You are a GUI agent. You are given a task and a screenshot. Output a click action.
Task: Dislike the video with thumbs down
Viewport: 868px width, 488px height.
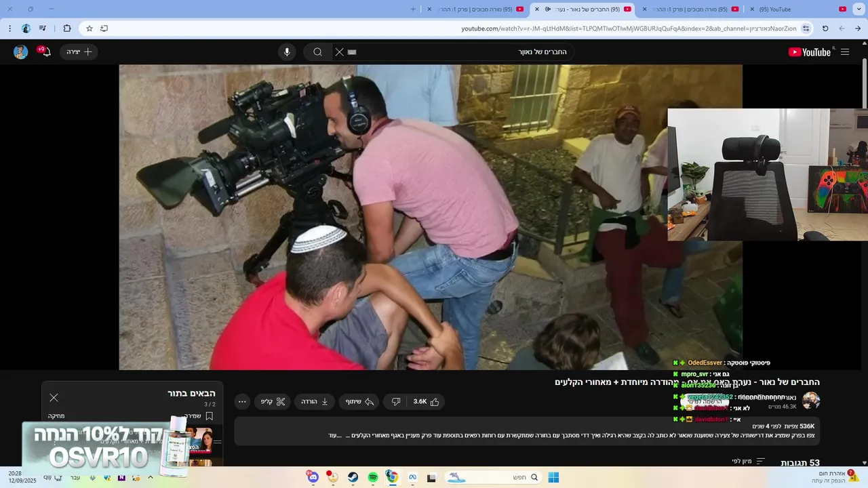pyautogui.click(x=396, y=402)
